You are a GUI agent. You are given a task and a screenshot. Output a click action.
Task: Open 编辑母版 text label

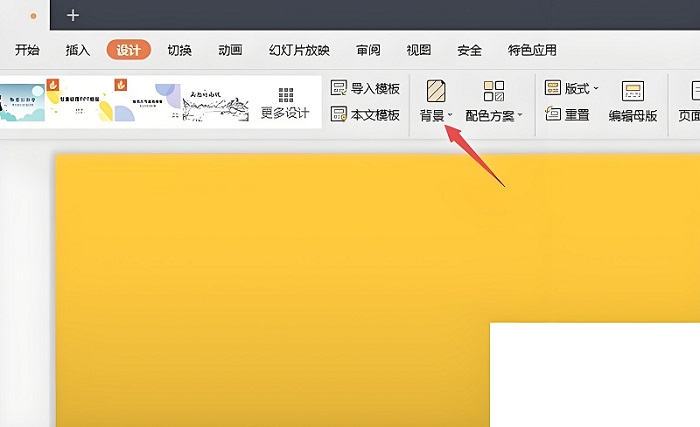click(633, 116)
